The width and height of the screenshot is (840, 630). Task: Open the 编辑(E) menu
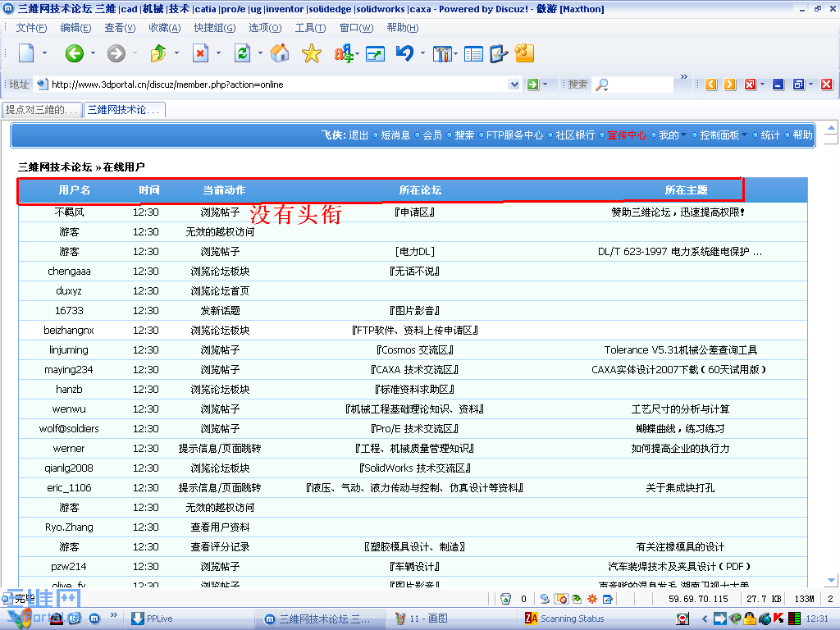[x=75, y=28]
